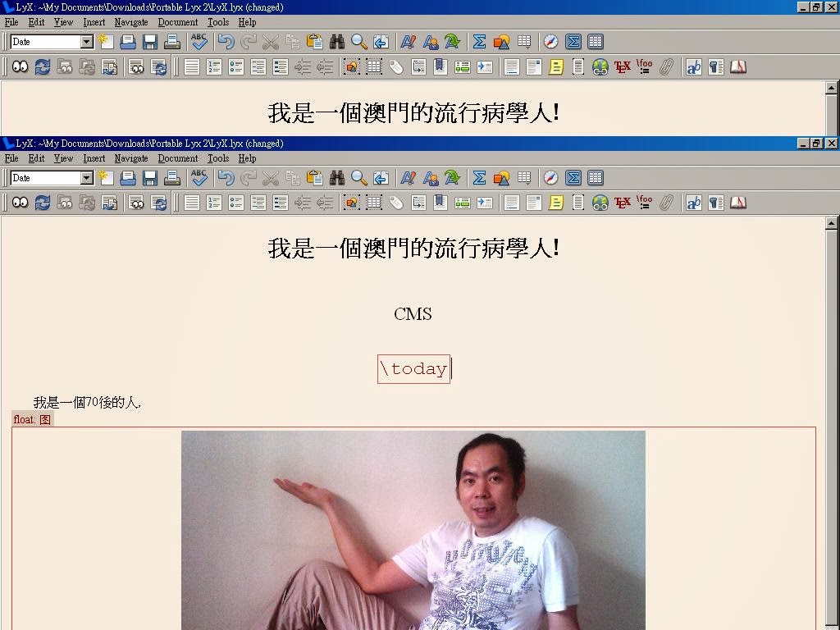Click the CMS author text

click(x=413, y=314)
